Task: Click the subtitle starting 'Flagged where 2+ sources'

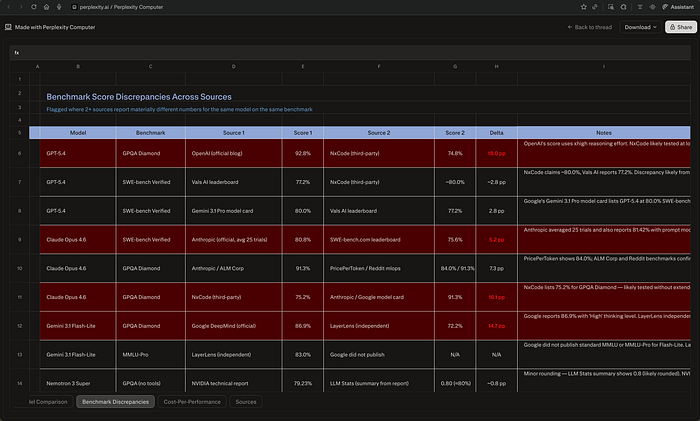Action: [x=179, y=109]
